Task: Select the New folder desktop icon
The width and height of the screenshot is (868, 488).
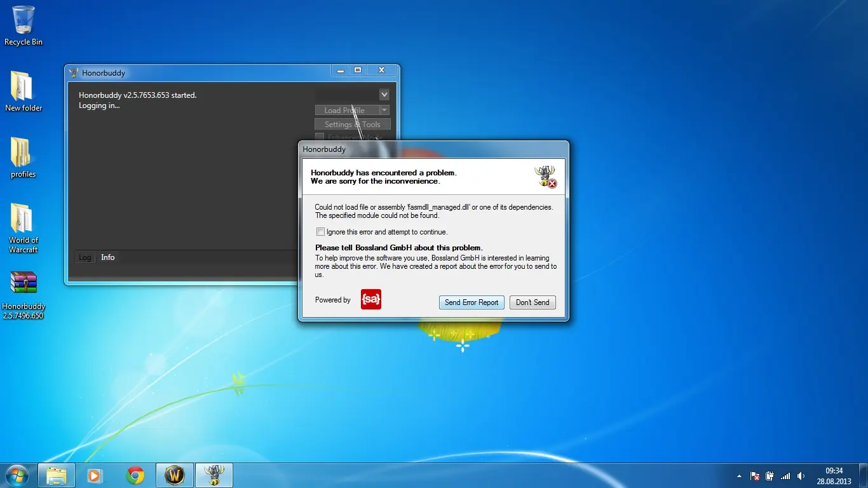Action: 24,91
